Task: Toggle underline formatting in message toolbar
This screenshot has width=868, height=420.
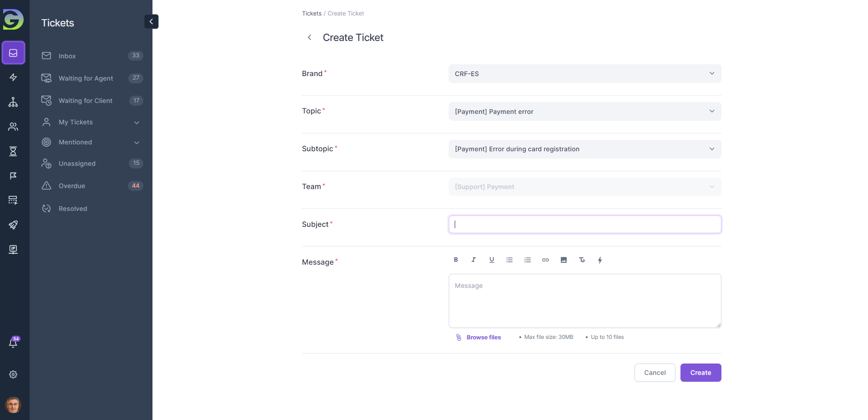Action: click(492, 260)
